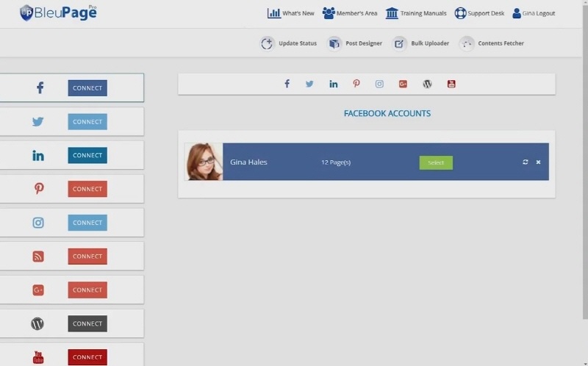Click the Post Designer icon
Viewport: 588px width, 366px height.
point(334,43)
